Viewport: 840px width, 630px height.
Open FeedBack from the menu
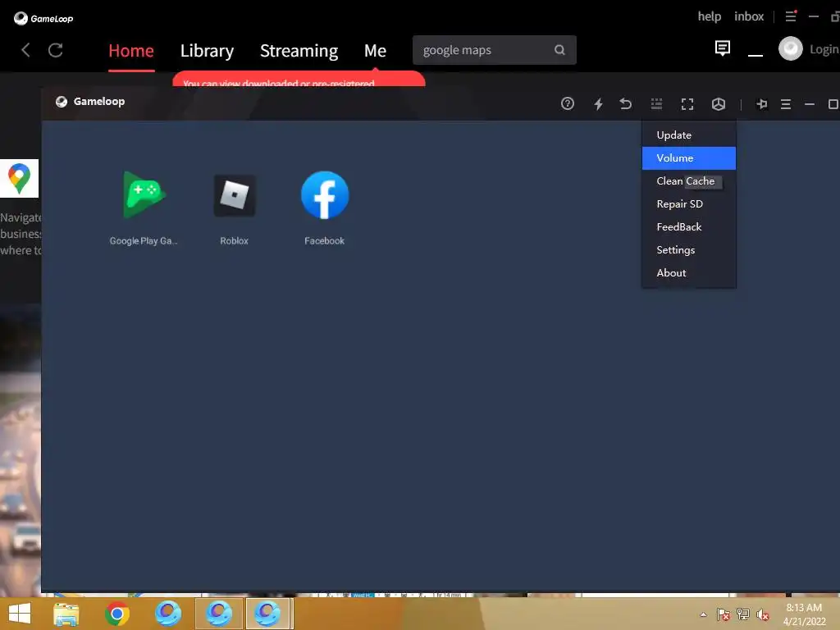coord(688,227)
